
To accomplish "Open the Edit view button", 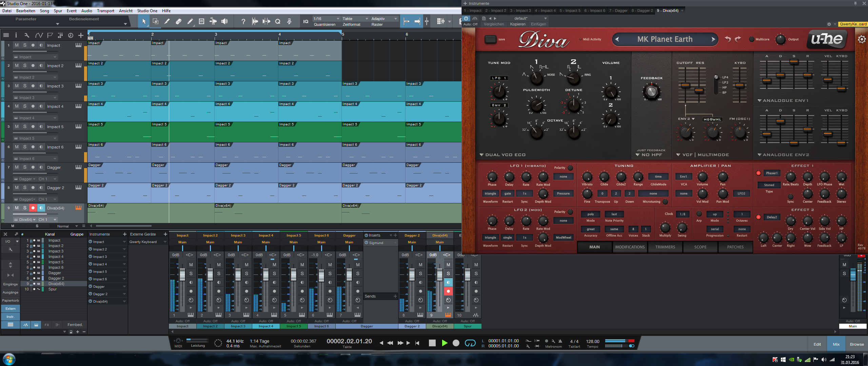I will 817,344.
